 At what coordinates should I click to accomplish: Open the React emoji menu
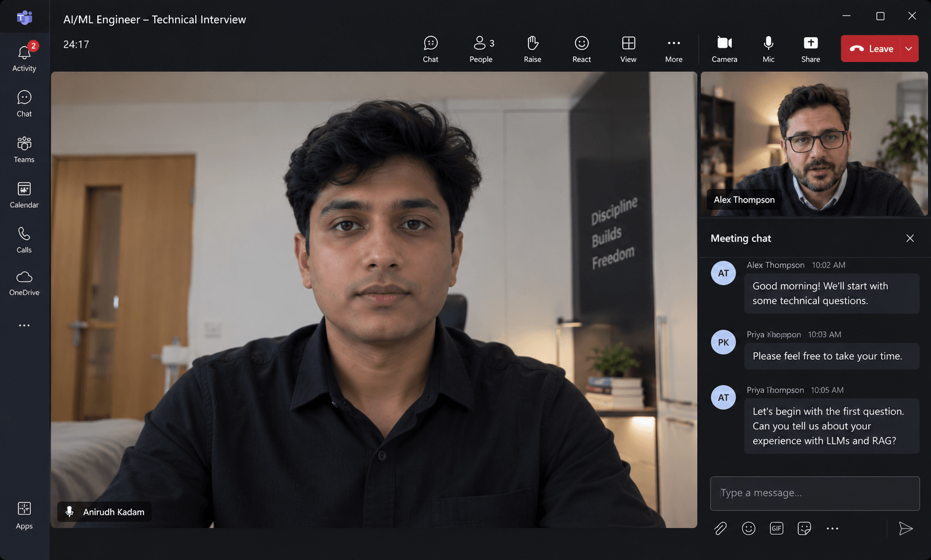click(582, 49)
